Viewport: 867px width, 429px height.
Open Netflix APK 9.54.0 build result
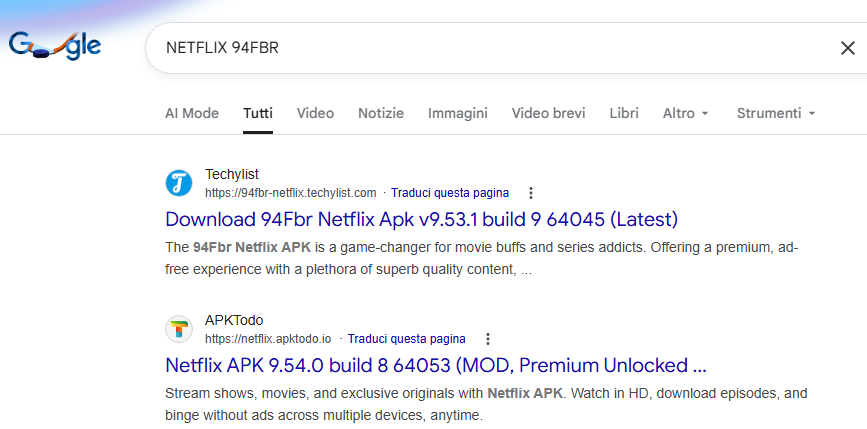pos(436,365)
